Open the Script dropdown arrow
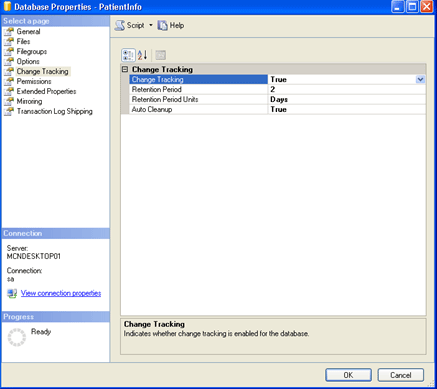The width and height of the screenshot is (437, 389). 151,25
